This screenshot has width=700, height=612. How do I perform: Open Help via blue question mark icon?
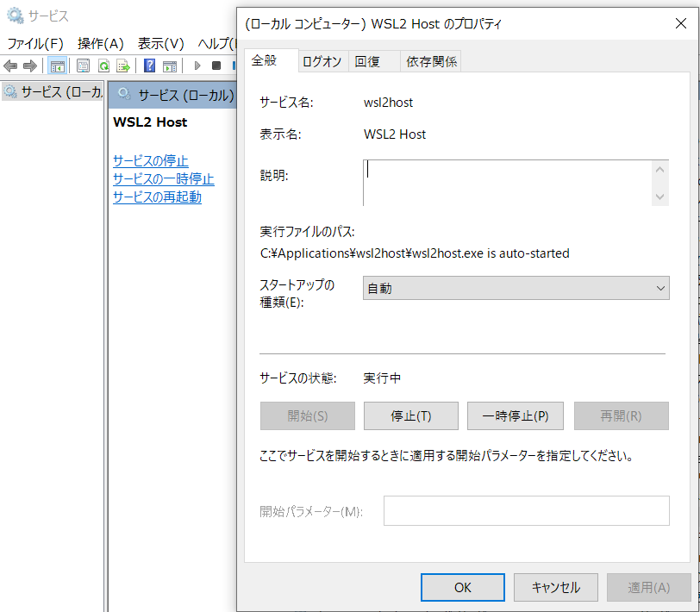click(x=149, y=66)
